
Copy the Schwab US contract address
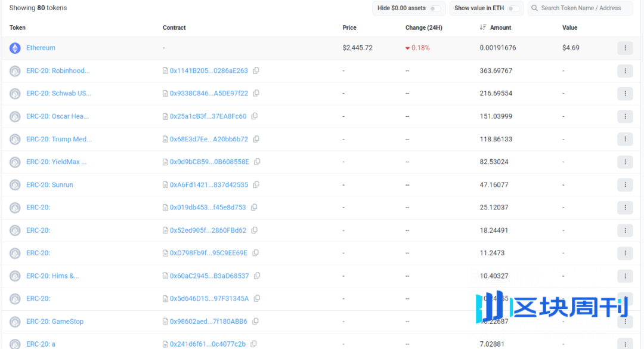click(256, 93)
